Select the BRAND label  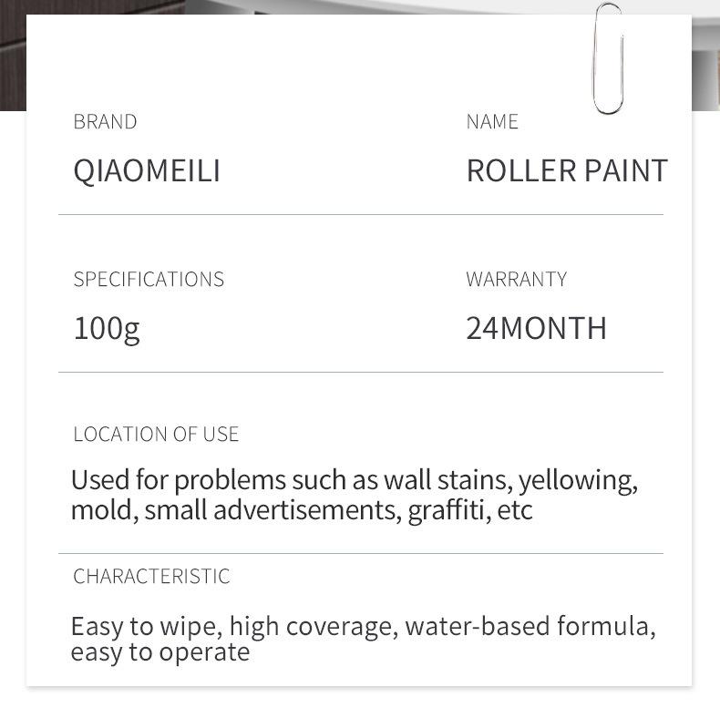(105, 122)
